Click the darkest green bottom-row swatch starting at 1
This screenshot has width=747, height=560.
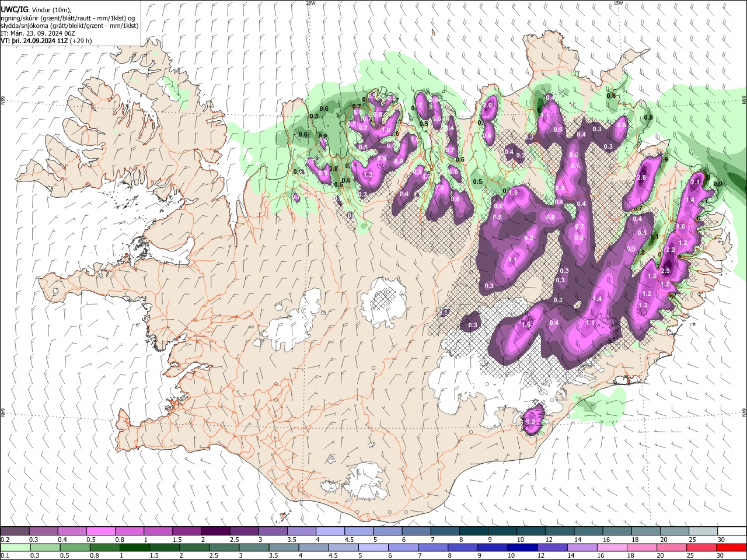(x=134, y=548)
